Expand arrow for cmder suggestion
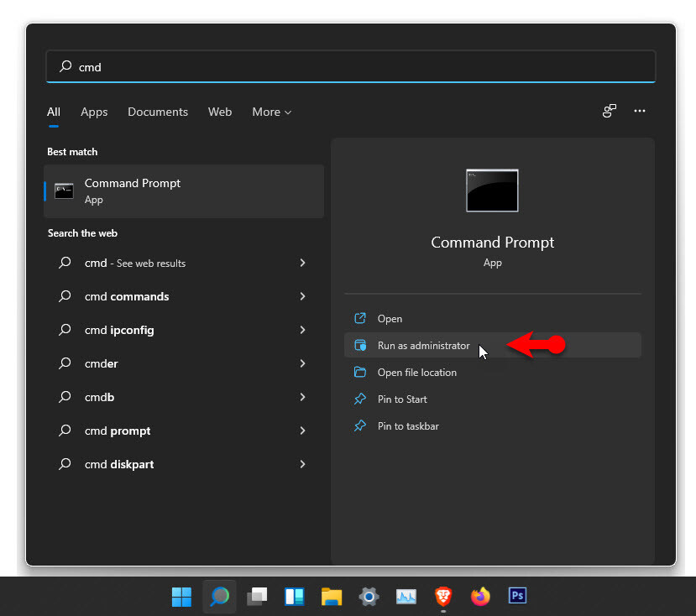696x616 pixels. tap(302, 363)
